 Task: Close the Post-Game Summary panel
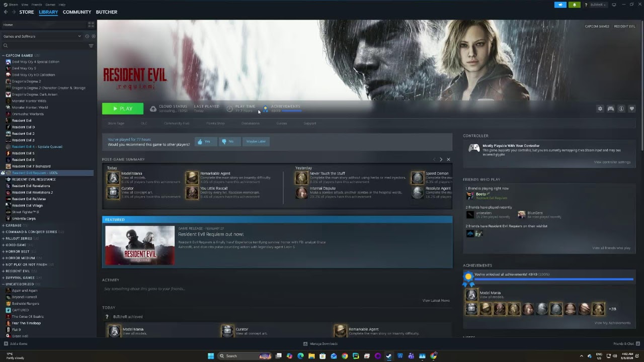point(448,159)
